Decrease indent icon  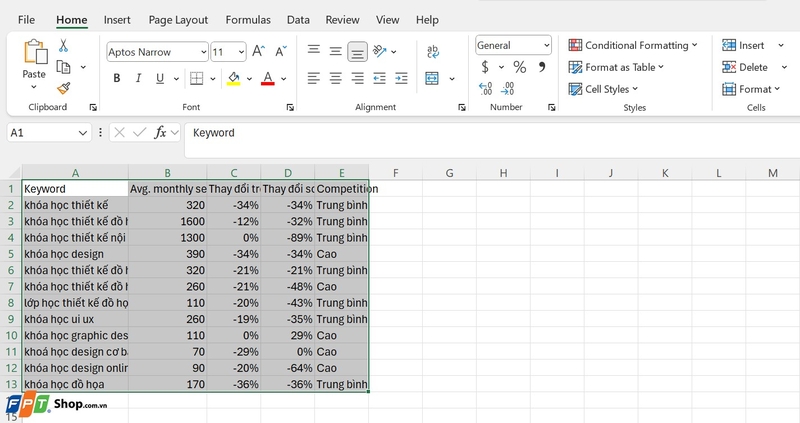click(379, 79)
